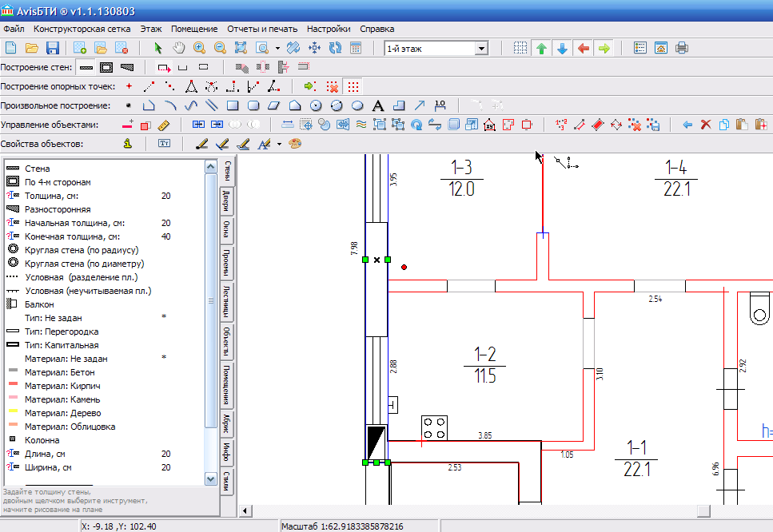Click the Print icon in toolbar
Viewport: 773px width, 532px height.
[x=682, y=48]
